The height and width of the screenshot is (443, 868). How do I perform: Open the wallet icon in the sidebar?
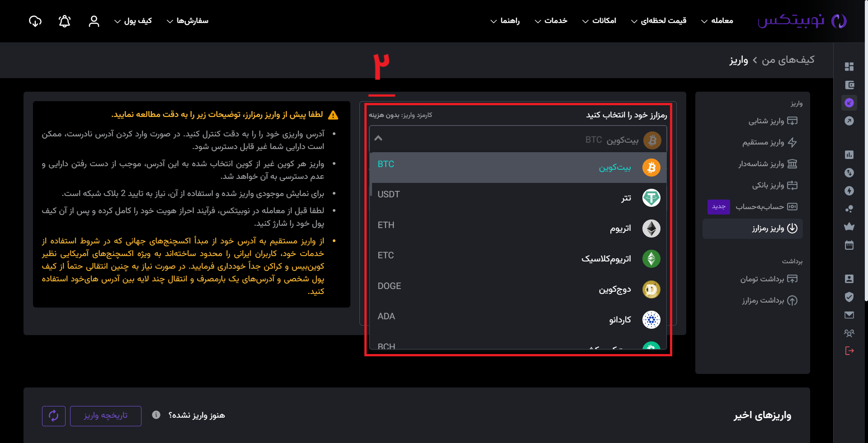click(x=849, y=85)
